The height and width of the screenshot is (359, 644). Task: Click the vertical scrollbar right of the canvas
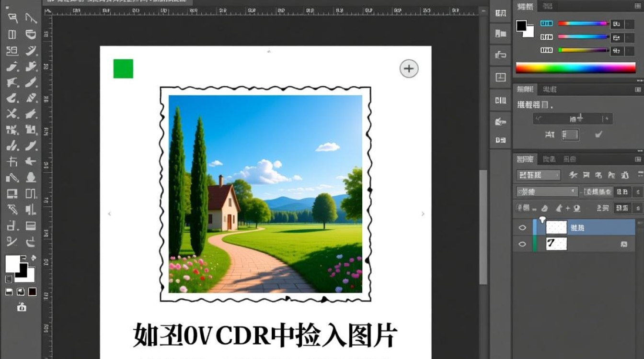click(x=483, y=227)
